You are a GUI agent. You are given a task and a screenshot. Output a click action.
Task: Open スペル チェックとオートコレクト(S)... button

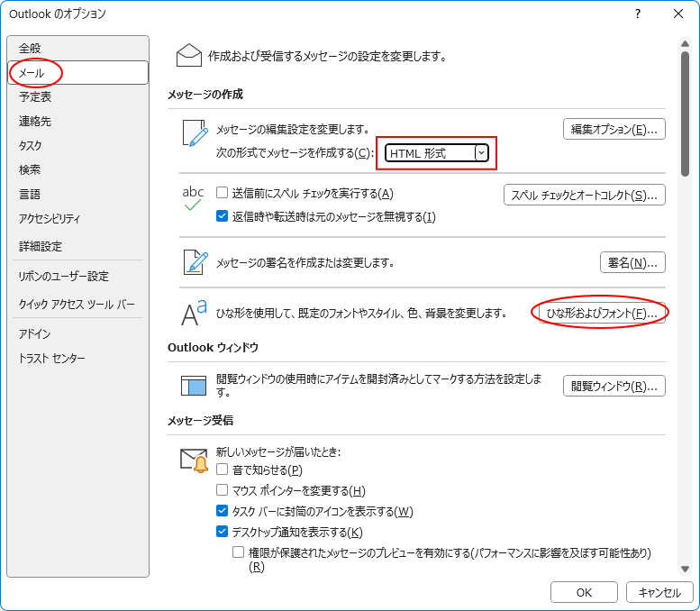coord(585,195)
